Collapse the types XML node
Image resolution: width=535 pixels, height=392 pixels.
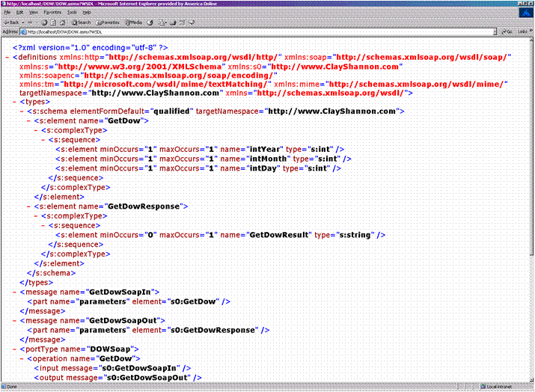point(15,102)
